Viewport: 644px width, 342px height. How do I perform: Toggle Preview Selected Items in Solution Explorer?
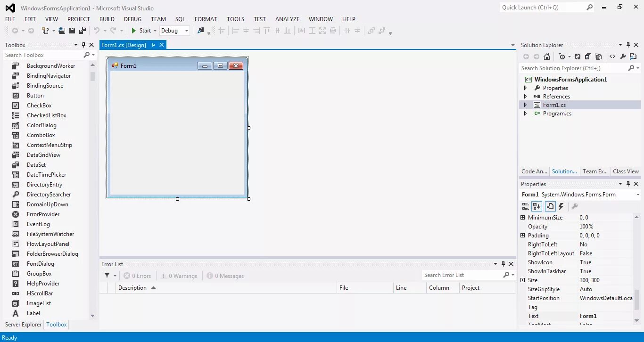tap(633, 57)
